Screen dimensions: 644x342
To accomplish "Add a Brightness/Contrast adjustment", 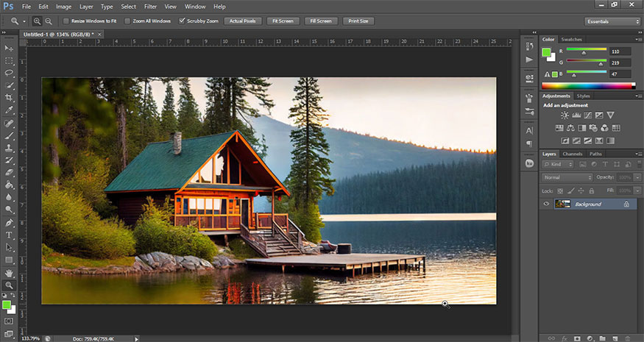I will coord(565,115).
